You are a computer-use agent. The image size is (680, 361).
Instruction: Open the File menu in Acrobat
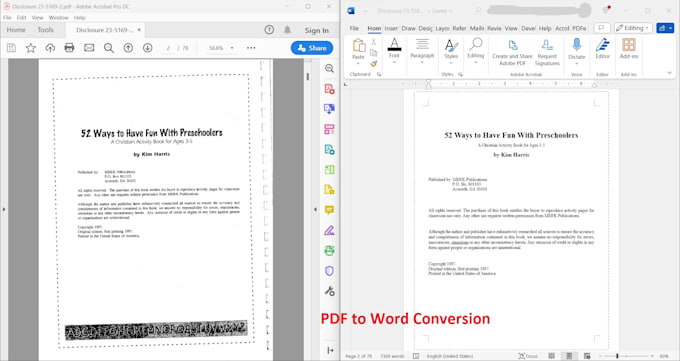coord(7,18)
